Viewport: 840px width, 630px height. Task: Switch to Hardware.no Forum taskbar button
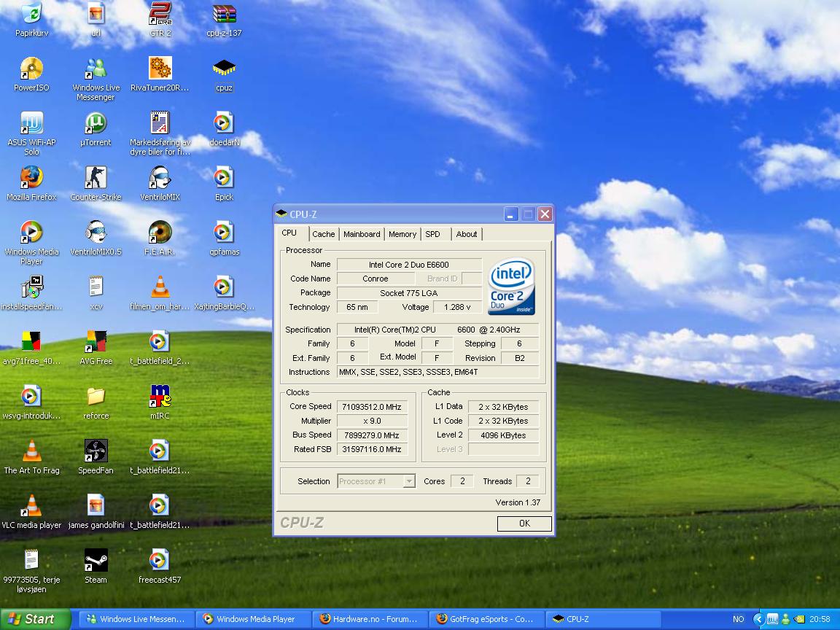[370, 619]
